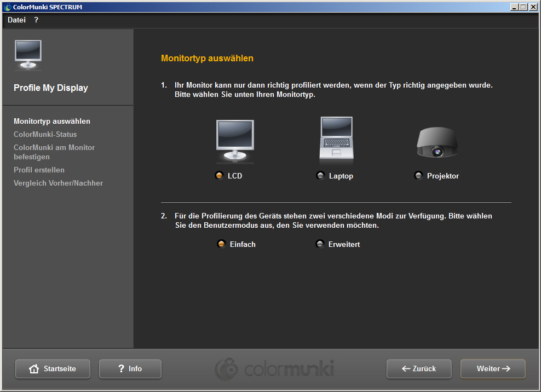
Task: Choose the Erweitert user mode
Action: click(320, 244)
